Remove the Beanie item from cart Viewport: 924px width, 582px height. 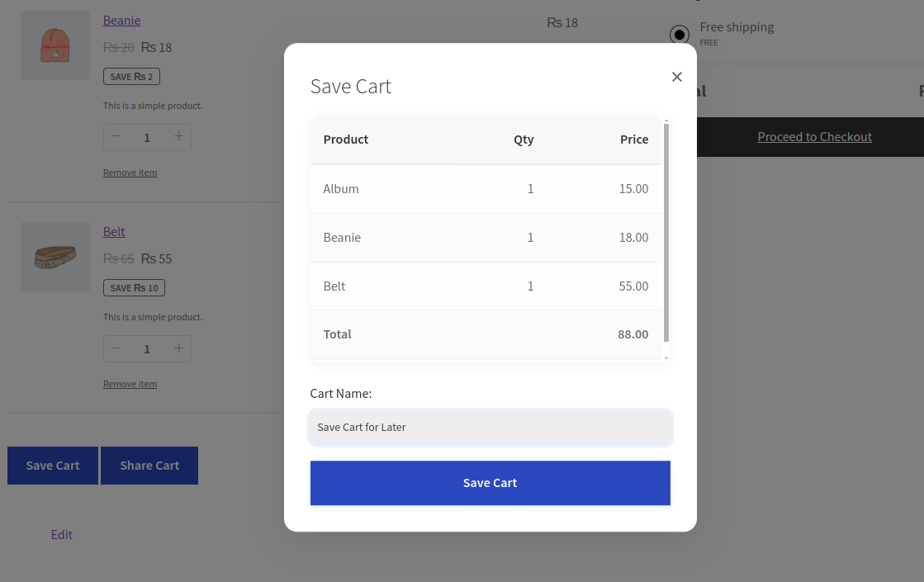[x=130, y=172]
